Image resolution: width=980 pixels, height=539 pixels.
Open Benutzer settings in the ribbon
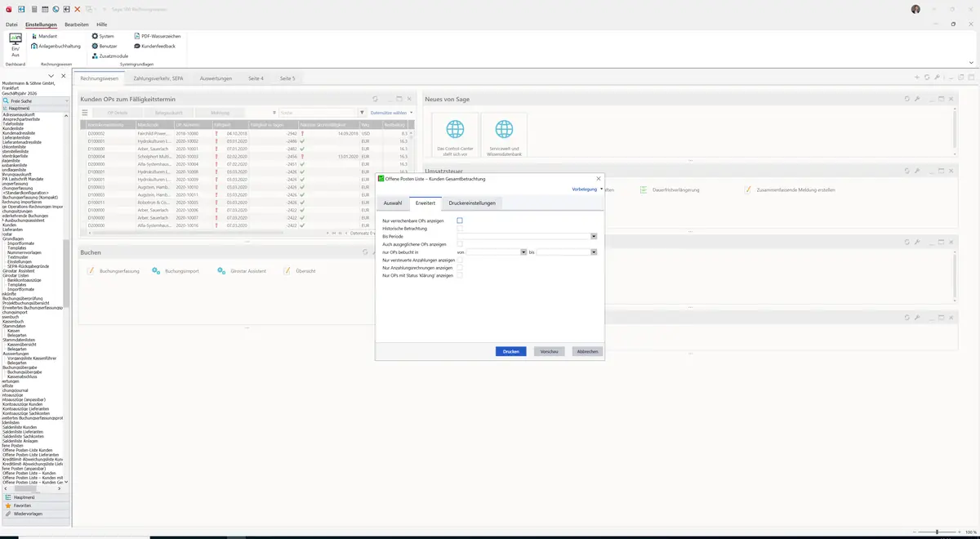(x=105, y=47)
